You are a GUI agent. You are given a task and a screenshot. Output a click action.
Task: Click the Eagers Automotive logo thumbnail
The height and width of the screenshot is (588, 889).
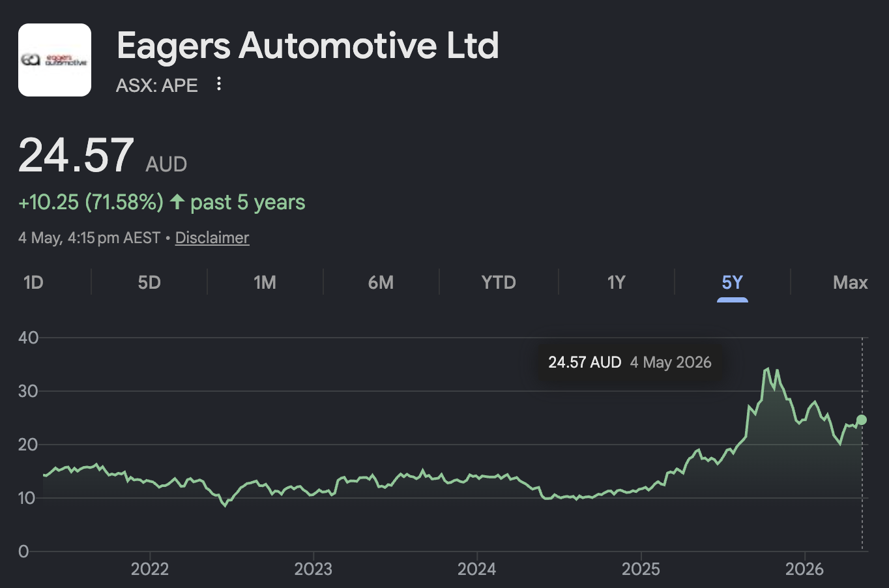[55, 60]
